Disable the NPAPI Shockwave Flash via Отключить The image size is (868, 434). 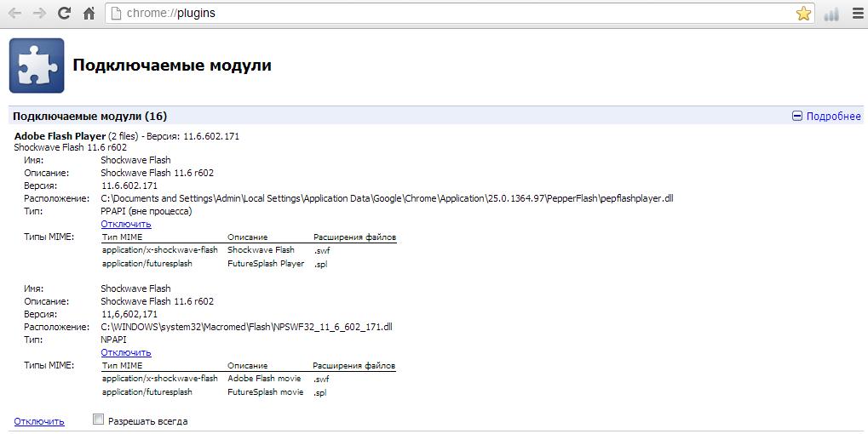point(126,352)
